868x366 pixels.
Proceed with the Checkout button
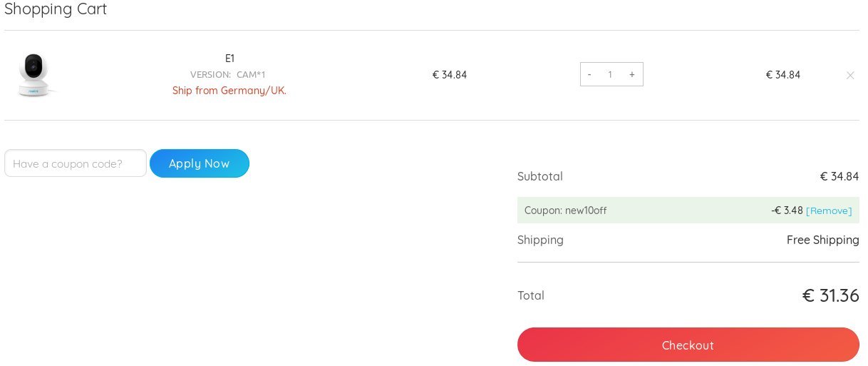(x=688, y=345)
